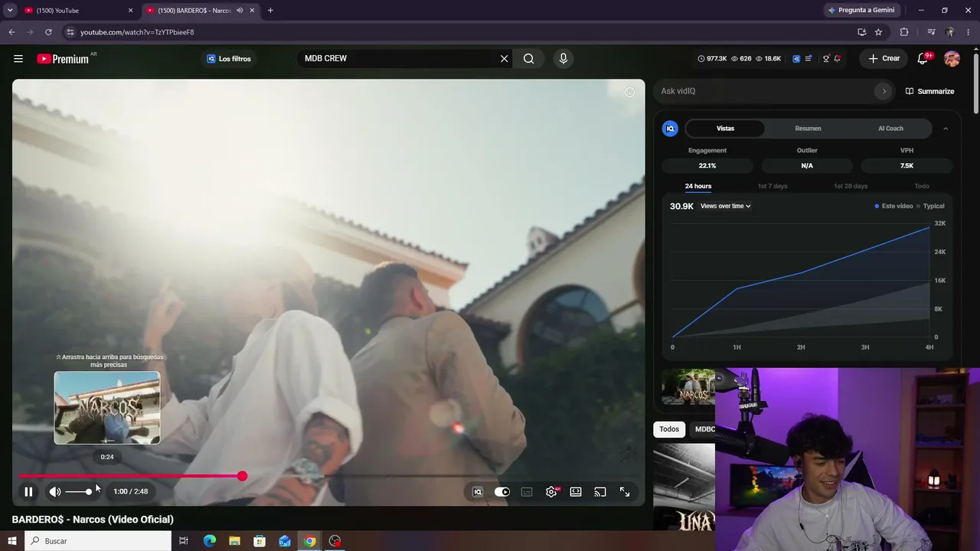Clear the MDB CREW search text
This screenshot has height=551, width=980.
pyautogui.click(x=504, y=59)
